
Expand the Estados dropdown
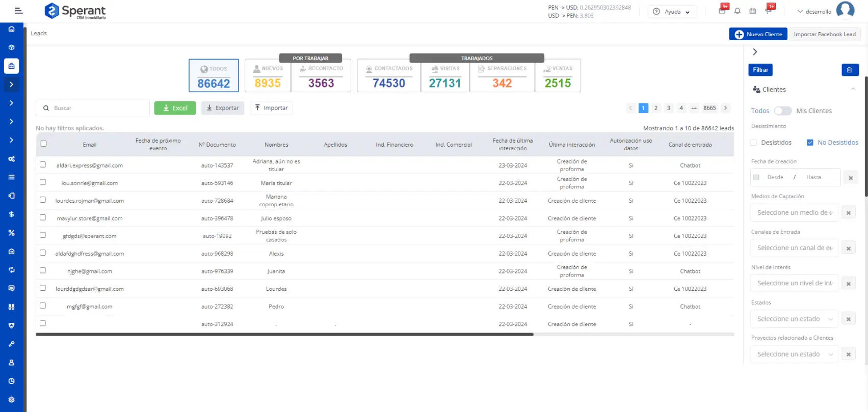[794, 319]
